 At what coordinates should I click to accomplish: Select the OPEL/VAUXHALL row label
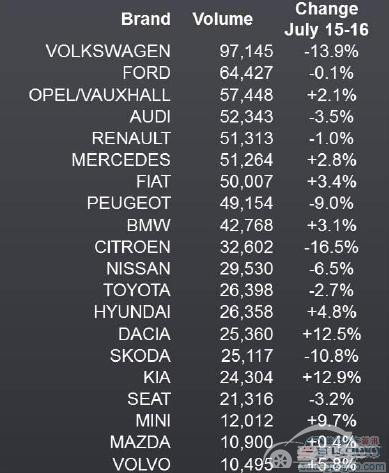click(100, 95)
